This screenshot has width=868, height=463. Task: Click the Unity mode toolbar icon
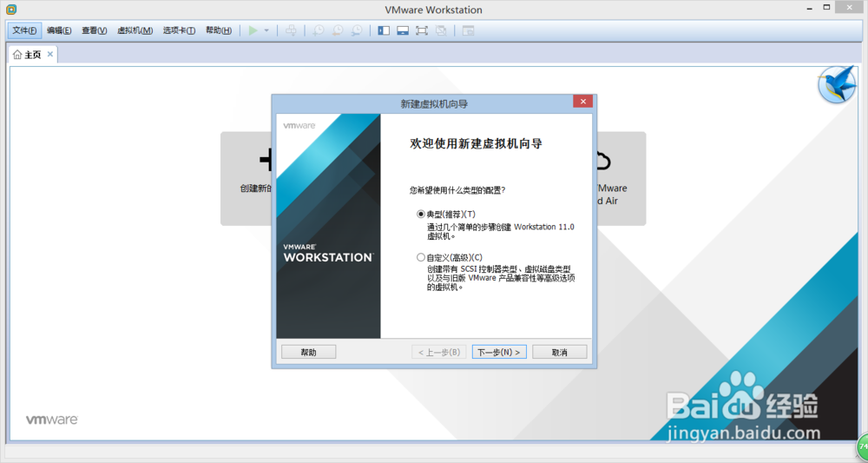[441, 30]
